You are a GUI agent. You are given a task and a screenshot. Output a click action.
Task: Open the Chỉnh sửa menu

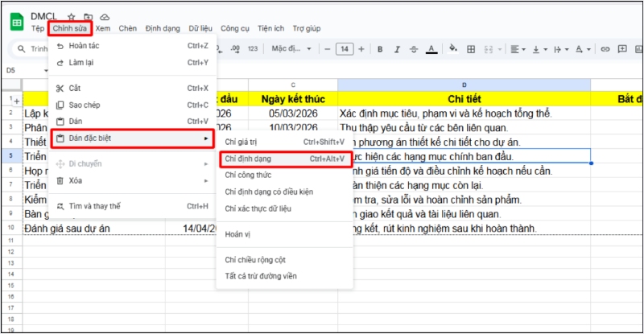click(70, 28)
